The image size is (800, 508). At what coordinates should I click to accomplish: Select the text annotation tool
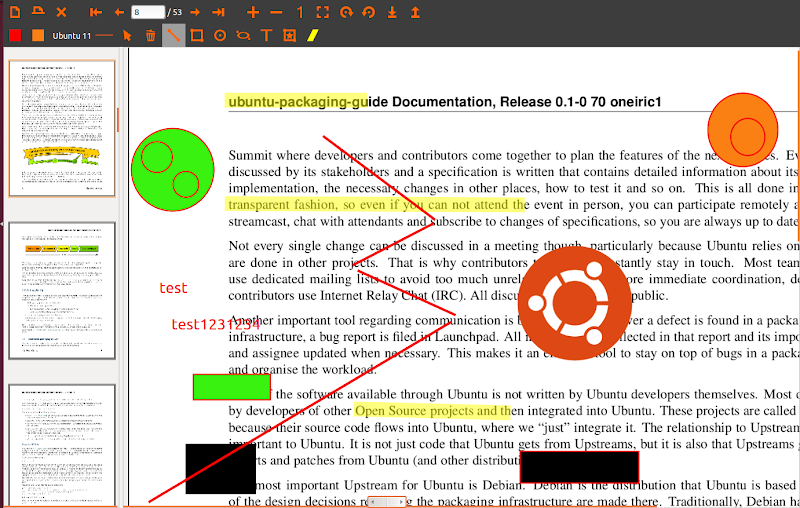tap(266, 35)
